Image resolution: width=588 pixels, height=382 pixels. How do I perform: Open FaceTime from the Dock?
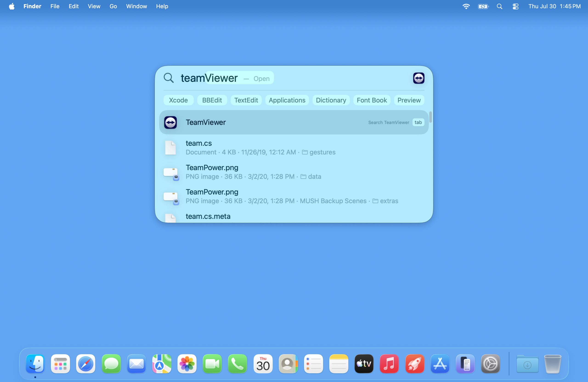coord(212,364)
